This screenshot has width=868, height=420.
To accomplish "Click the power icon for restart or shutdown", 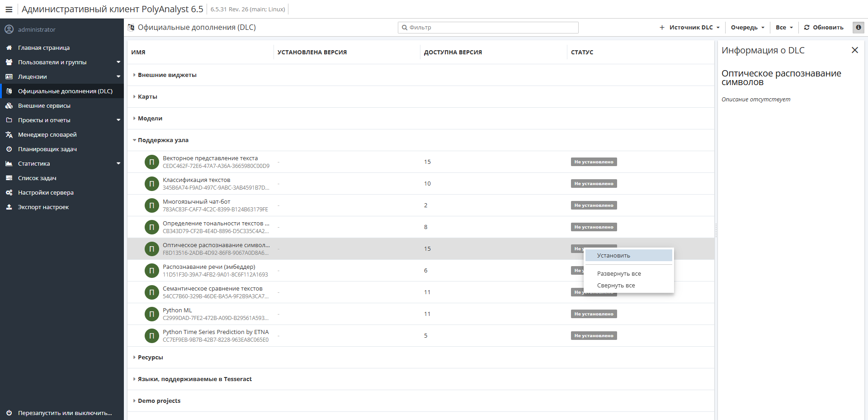I will click(x=9, y=413).
